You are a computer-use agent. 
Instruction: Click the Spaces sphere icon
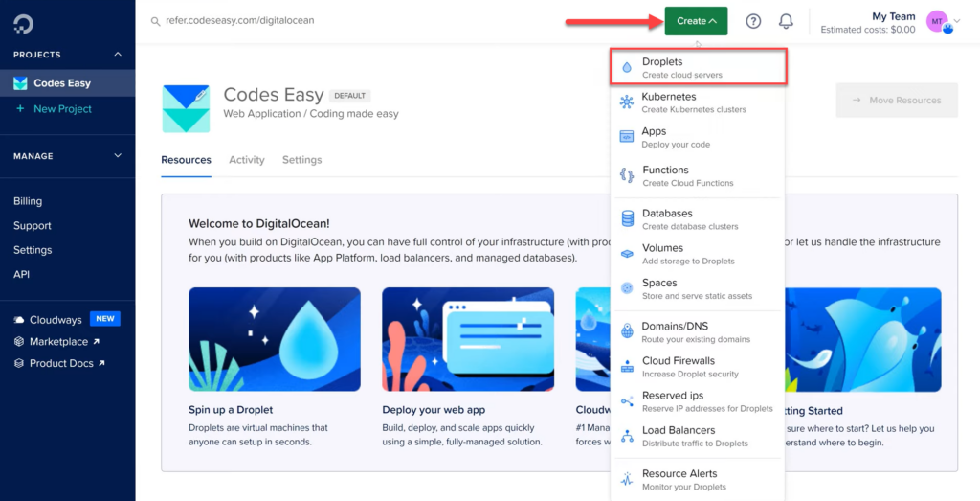(627, 288)
